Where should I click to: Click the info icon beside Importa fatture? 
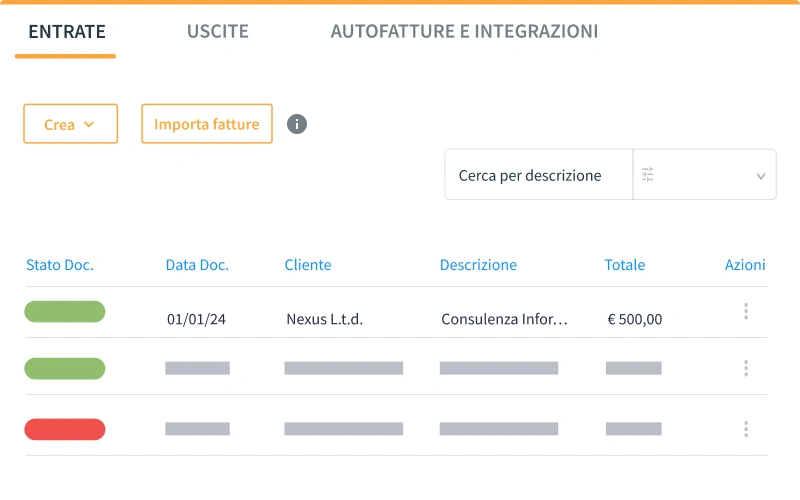point(297,124)
